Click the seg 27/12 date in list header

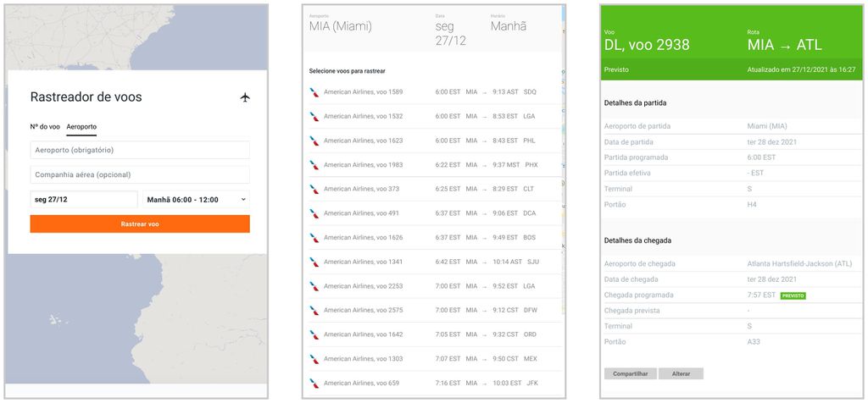tap(450, 33)
